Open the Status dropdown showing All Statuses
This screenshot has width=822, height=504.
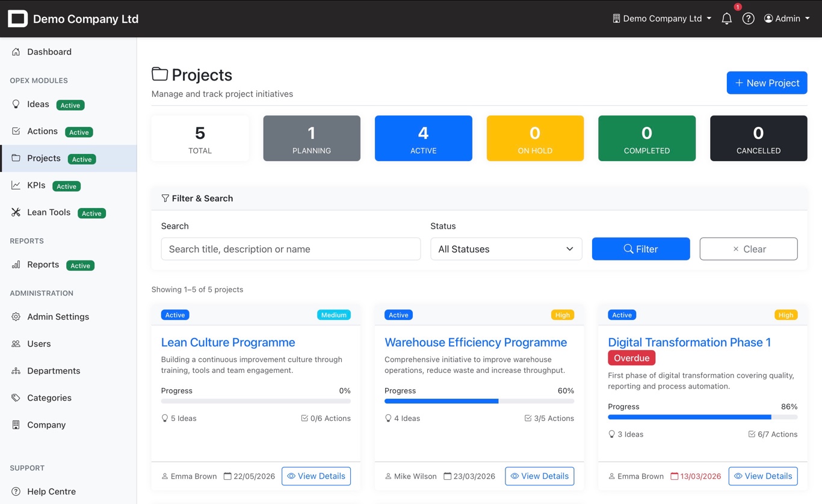(505, 248)
